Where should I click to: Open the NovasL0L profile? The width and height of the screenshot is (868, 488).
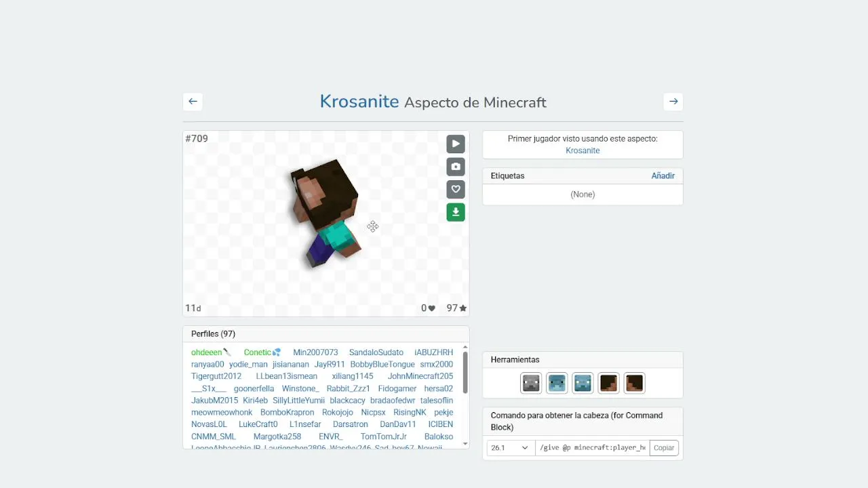point(209,424)
